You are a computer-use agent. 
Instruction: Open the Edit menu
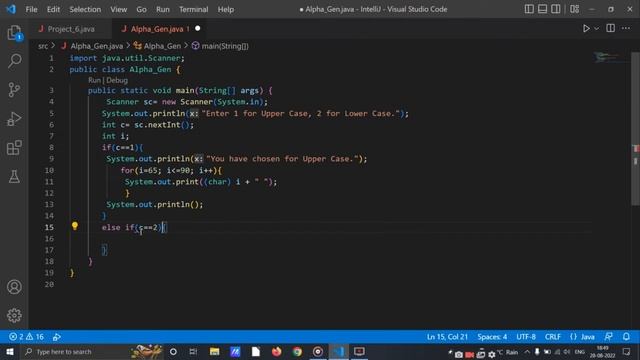point(53,9)
